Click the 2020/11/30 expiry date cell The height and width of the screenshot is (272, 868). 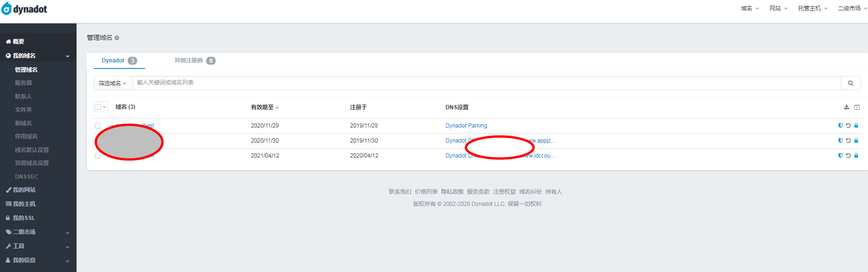(x=265, y=141)
